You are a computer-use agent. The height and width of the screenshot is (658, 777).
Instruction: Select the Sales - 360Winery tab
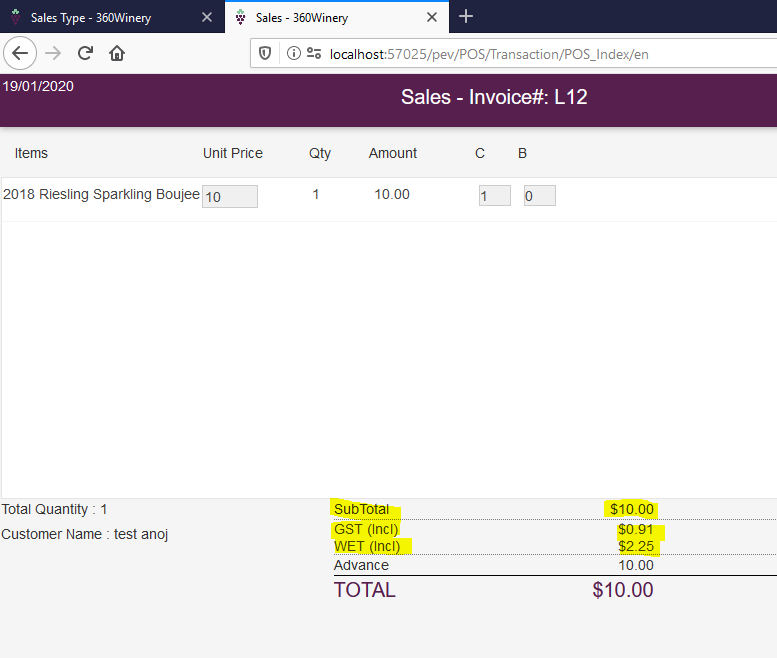point(337,17)
